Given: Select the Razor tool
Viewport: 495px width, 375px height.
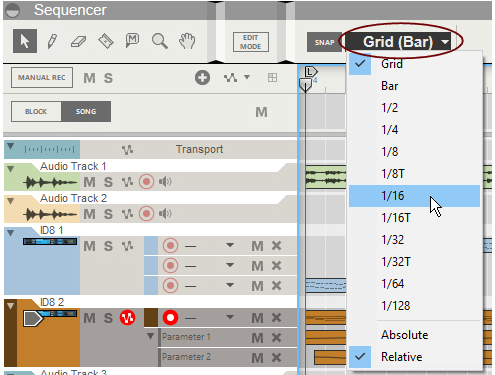Looking at the screenshot, I should pos(106,41).
